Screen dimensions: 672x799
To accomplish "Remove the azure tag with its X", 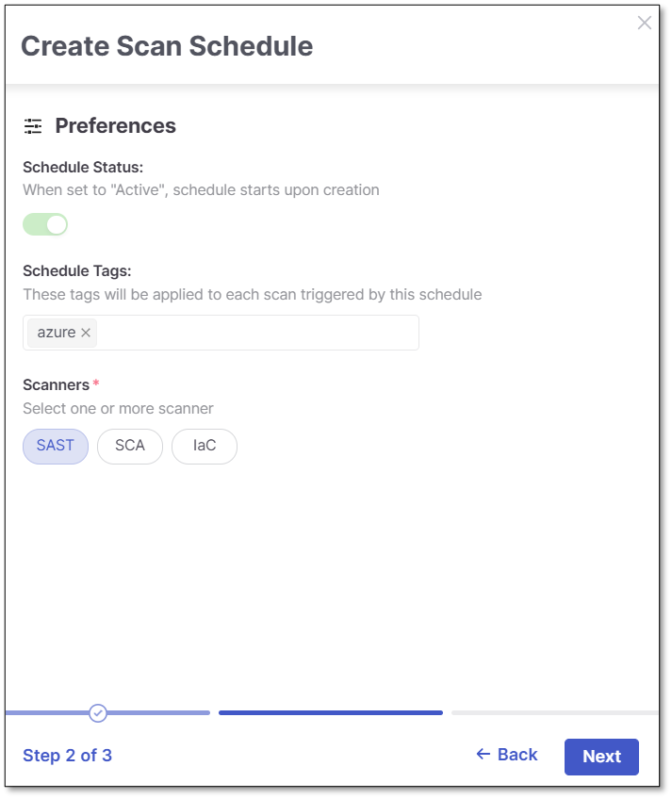I will 86,333.
